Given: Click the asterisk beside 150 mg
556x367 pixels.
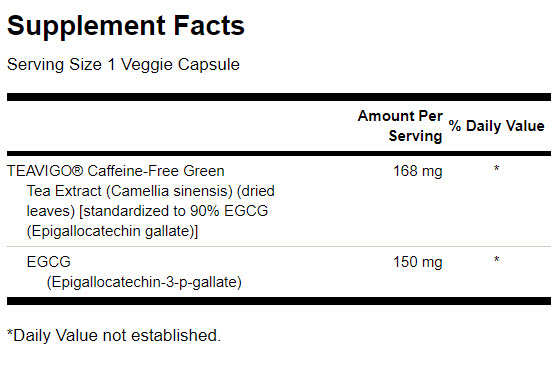Looking at the screenshot, I should (496, 260).
